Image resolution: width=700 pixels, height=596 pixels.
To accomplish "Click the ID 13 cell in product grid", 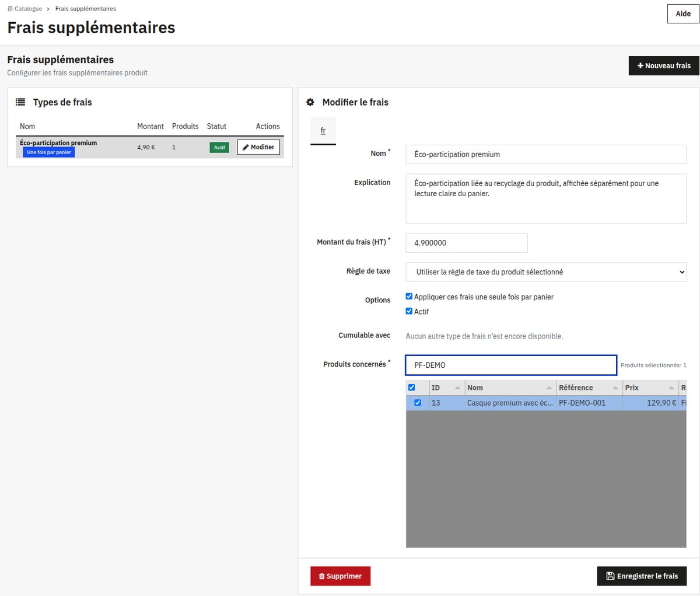I will click(446, 403).
